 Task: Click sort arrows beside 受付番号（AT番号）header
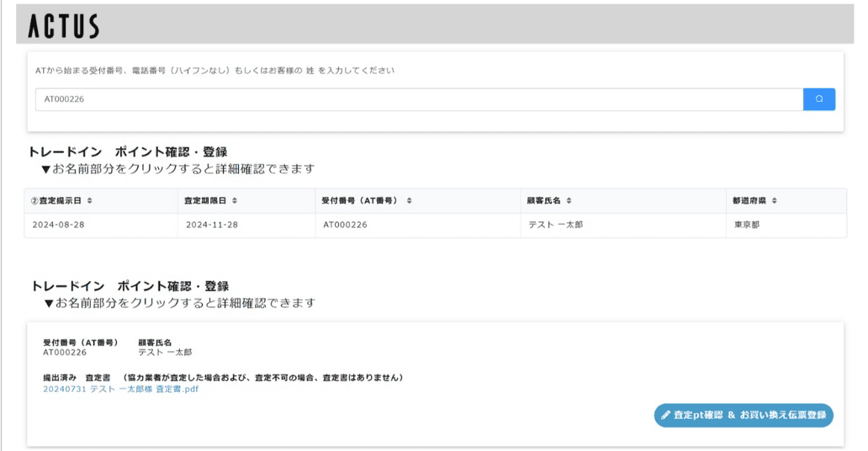click(408, 201)
